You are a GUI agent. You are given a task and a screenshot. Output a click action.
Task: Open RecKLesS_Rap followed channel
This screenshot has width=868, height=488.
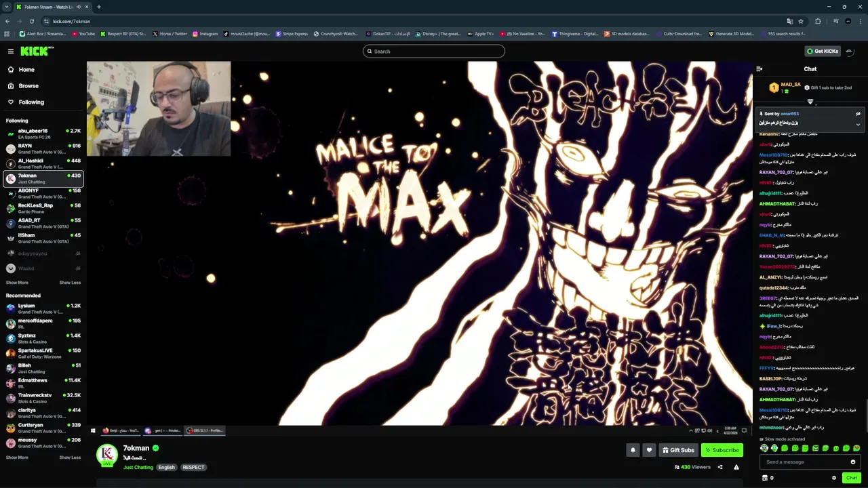[43, 208]
